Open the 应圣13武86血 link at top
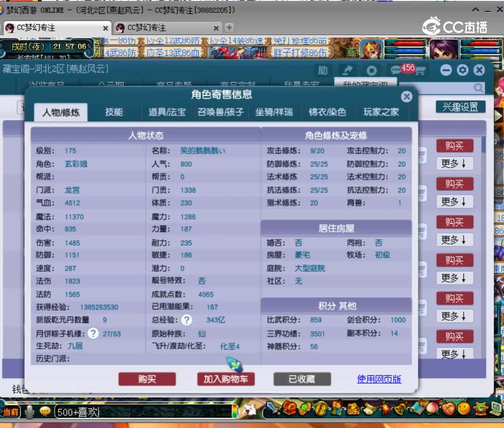504x428 pixels. click(173, 53)
